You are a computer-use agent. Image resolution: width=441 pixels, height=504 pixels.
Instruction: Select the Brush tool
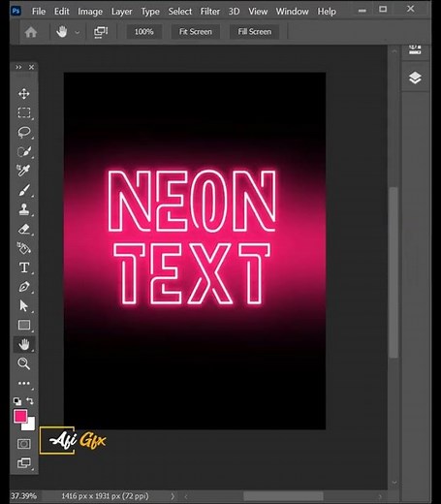point(24,190)
